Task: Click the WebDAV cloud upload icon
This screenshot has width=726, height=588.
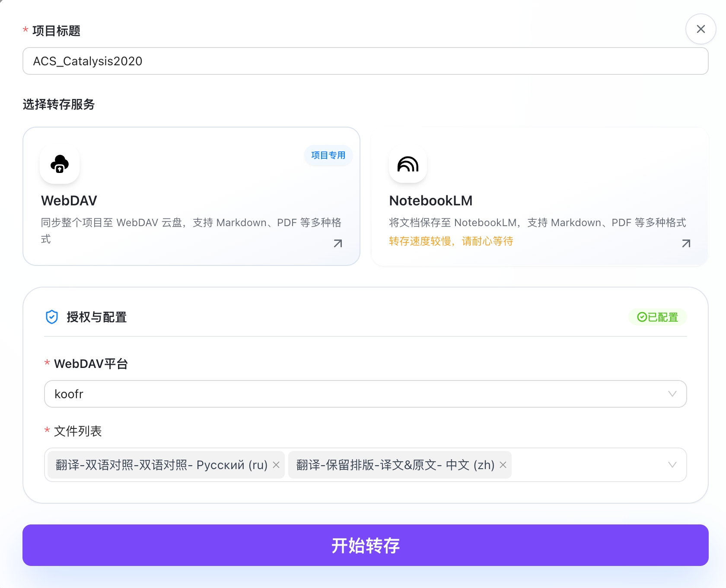Action: click(x=59, y=165)
